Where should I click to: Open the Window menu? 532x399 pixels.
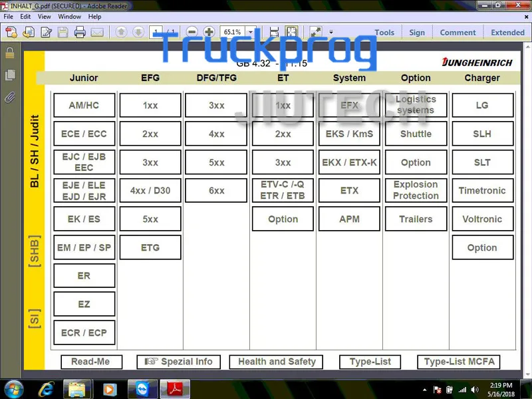click(x=69, y=16)
